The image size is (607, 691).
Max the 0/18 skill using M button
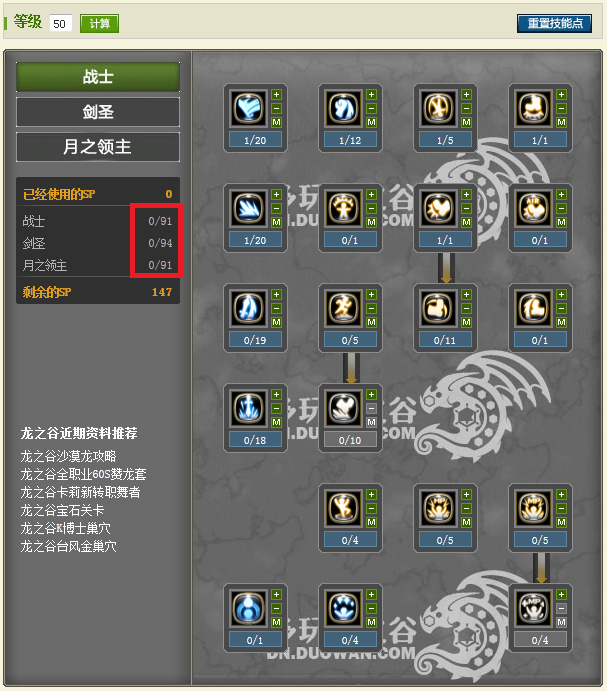click(276, 422)
